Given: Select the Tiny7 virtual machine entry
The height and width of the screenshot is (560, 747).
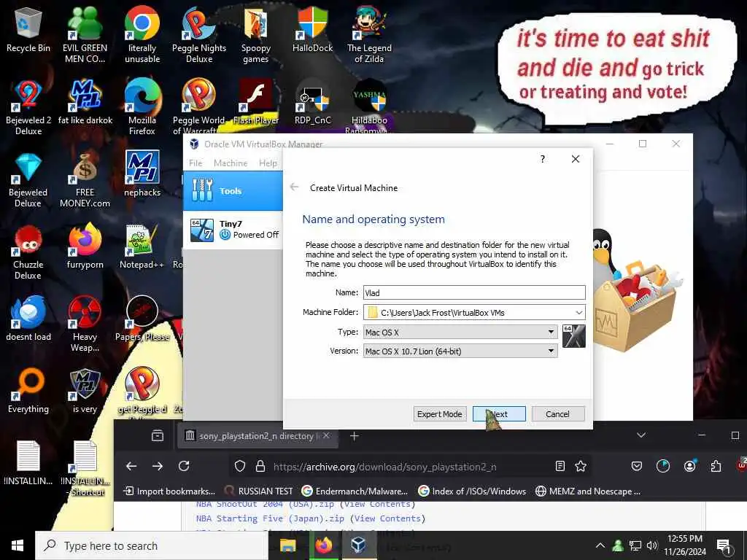Looking at the screenshot, I should (x=233, y=230).
